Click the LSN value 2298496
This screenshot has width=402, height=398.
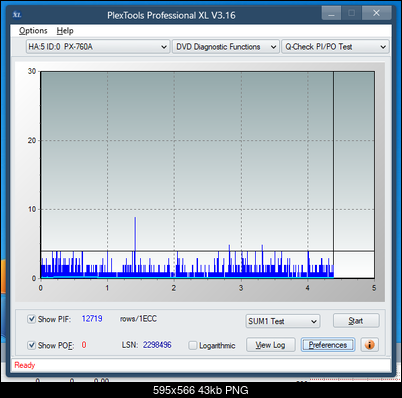157,345
